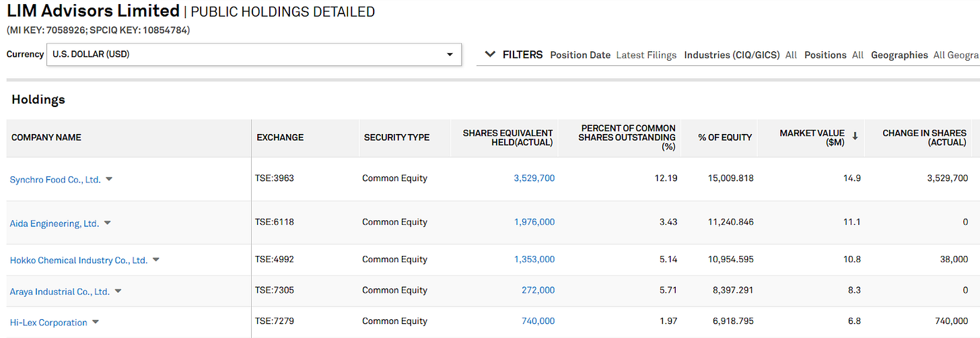Click the 10.8 market value cell
This screenshot has height=338, width=980.
851,259
